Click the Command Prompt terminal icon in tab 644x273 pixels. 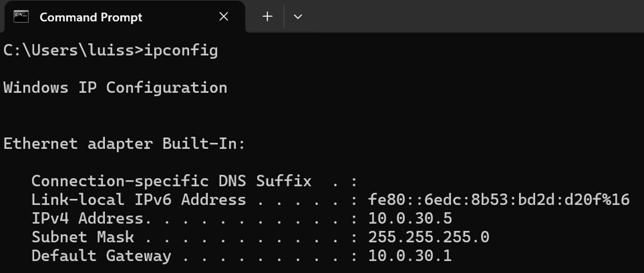pos(21,16)
